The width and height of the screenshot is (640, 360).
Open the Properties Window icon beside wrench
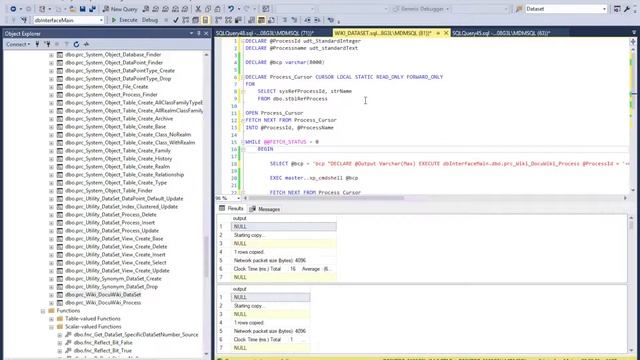617,9
